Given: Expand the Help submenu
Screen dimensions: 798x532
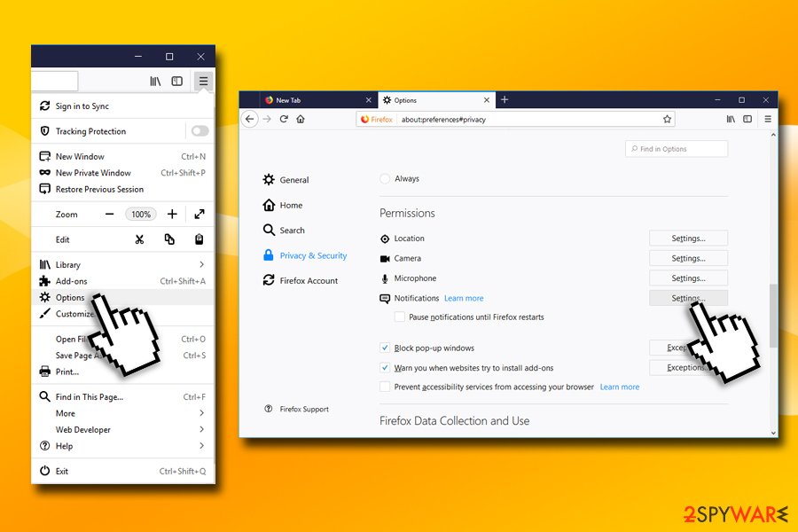Looking at the screenshot, I should tap(122, 445).
